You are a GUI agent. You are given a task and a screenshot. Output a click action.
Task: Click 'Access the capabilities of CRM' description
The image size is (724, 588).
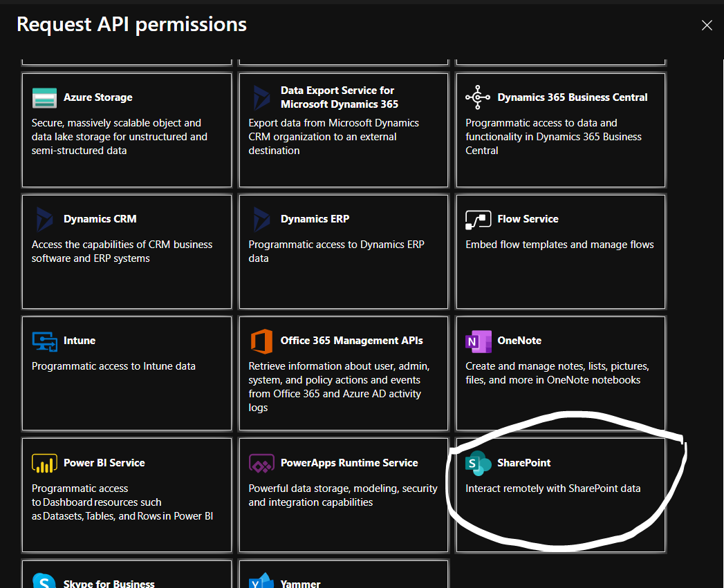[122, 252]
